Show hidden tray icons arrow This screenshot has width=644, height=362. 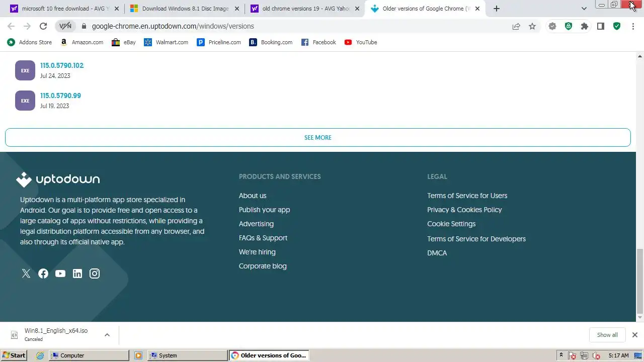pyautogui.click(x=561, y=355)
